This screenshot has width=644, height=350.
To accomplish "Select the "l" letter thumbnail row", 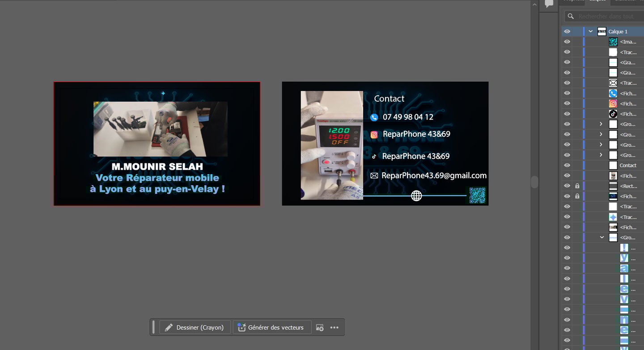I will [624, 278].
